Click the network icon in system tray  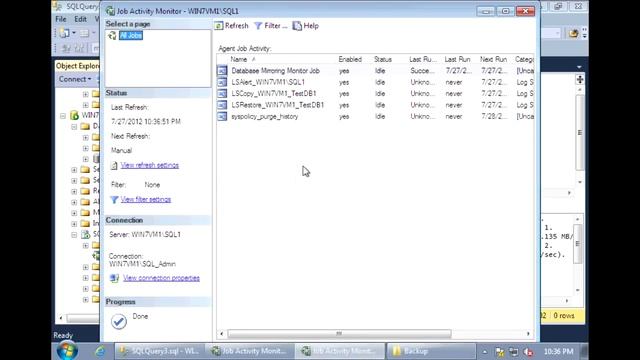(513, 351)
